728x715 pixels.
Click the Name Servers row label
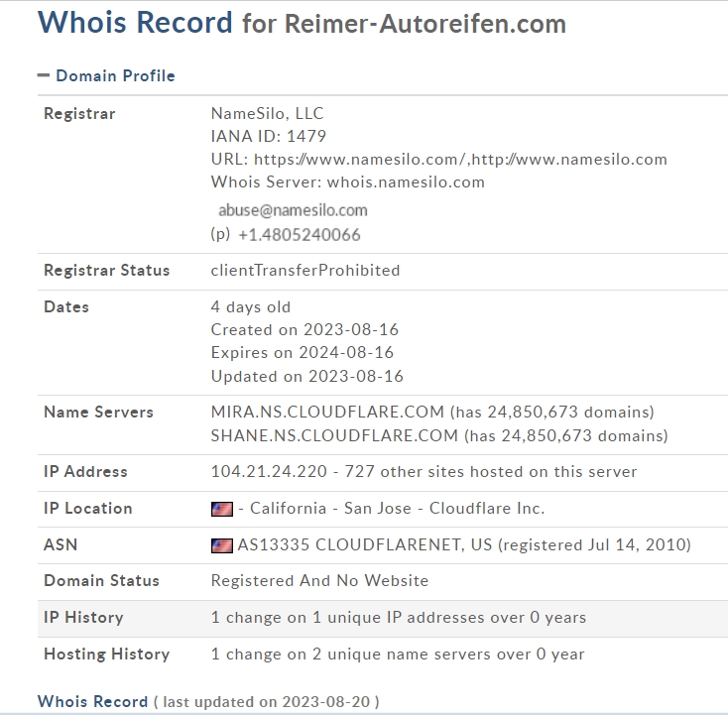98,412
